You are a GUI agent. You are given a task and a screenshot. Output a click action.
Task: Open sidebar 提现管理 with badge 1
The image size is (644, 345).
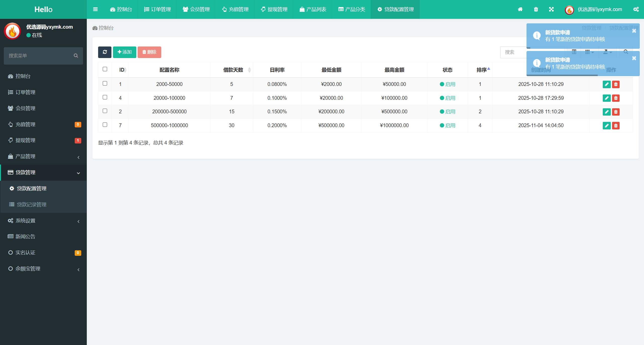point(43,140)
